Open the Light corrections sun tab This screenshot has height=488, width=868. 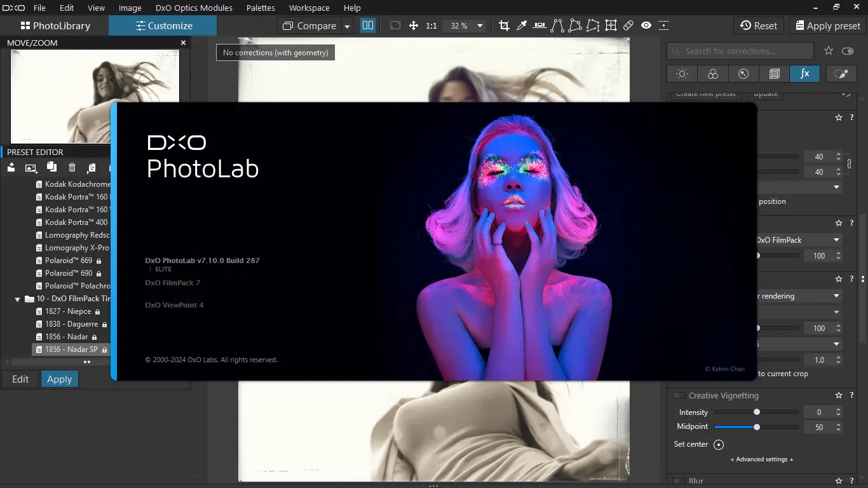tap(682, 74)
